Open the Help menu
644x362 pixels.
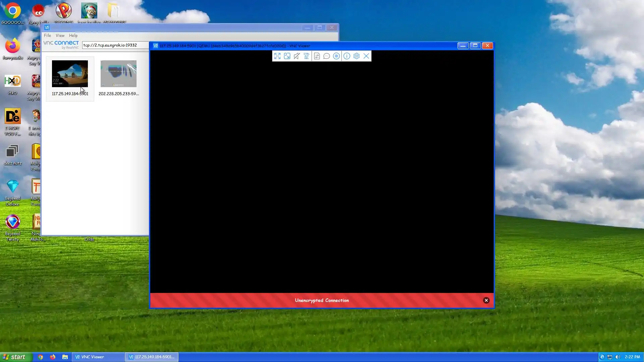(73, 36)
